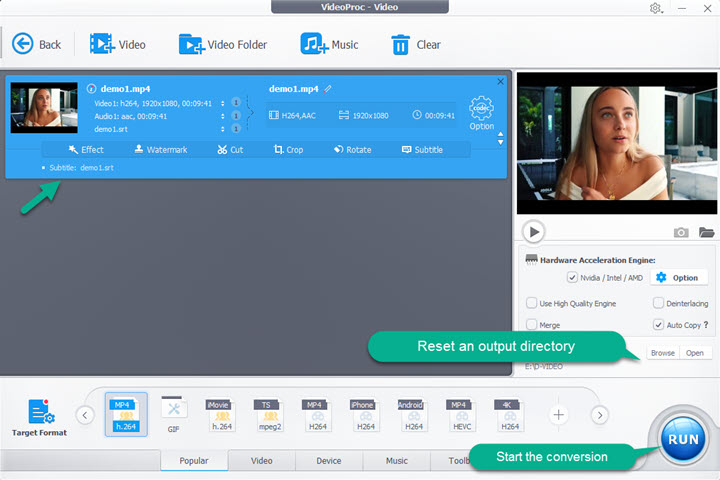Click the Back arrow icon
720x480 pixels.
point(22,44)
